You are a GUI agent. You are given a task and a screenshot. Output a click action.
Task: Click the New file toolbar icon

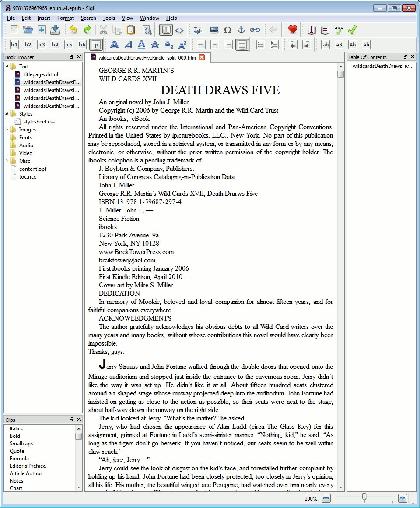click(x=14, y=30)
